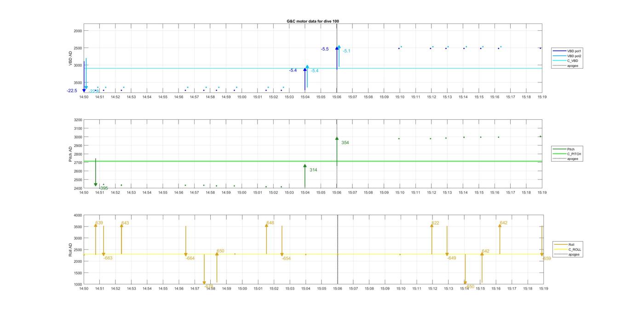This screenshot has width=644, height=319.
Task: Click the '-654' roll move label
Action: (286, 258)
